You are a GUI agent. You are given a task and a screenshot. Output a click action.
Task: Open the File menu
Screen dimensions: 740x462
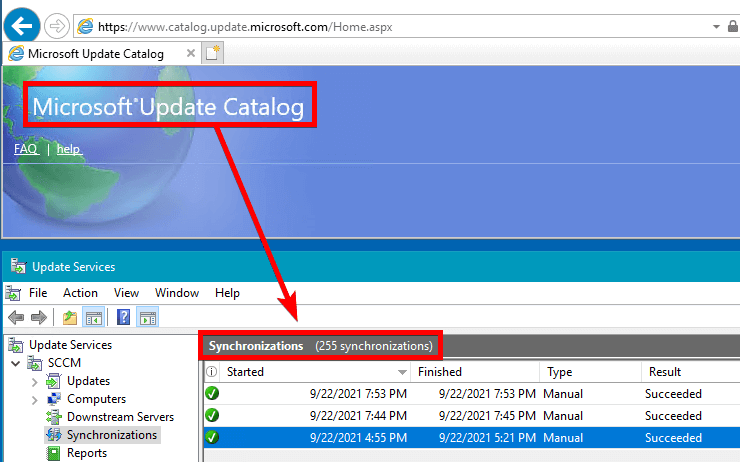coord(38,293)
